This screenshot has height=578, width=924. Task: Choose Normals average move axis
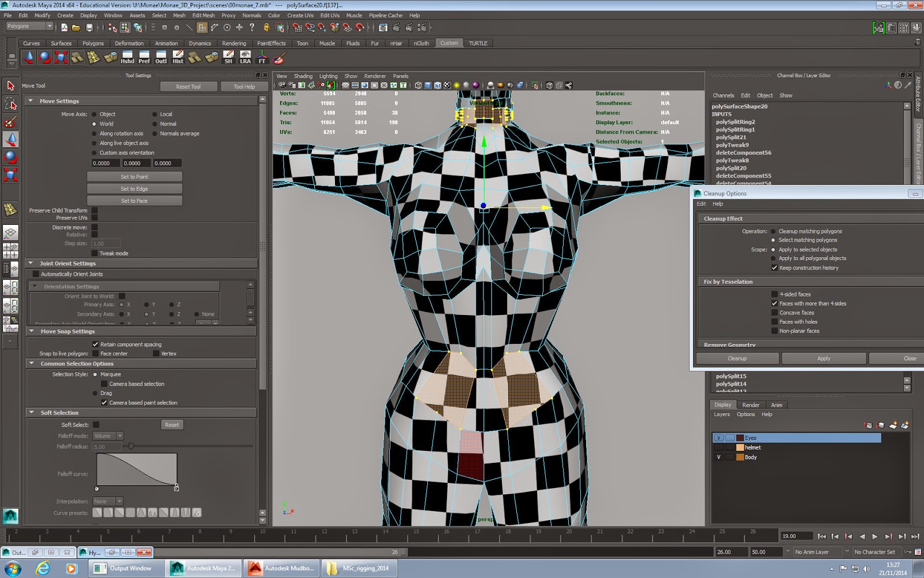[155, 134]
